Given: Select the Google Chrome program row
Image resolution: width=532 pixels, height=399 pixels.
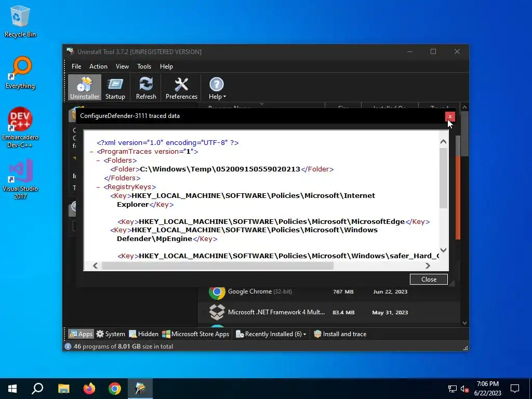Looking at the screenshot, I should [329, 292].
